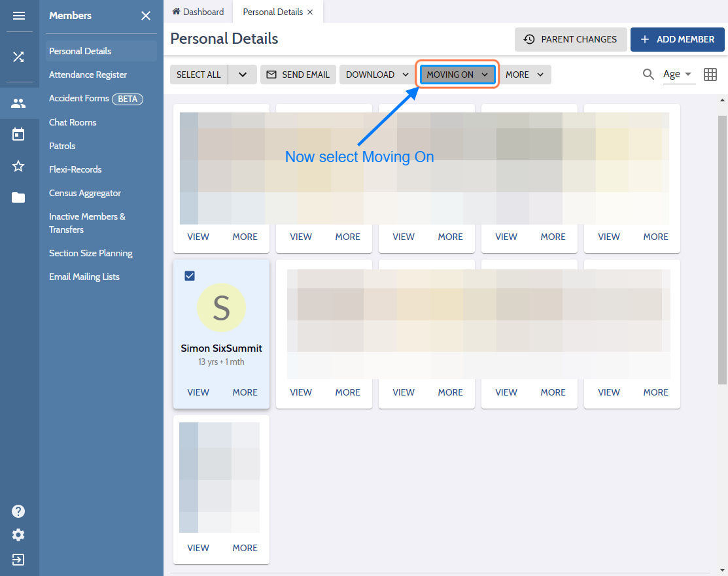Close the Members side panel

[x=146, y=16]
